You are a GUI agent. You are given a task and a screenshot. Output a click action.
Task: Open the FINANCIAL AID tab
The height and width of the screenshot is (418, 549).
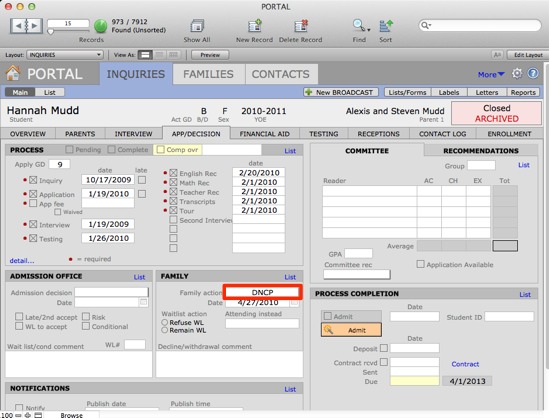tap(265, 134)
